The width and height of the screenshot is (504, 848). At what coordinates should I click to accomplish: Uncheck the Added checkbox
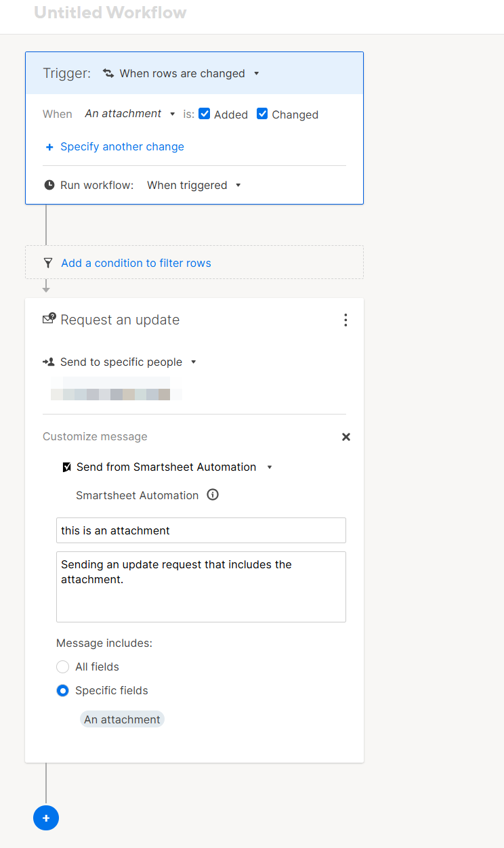tap(205, 114)
